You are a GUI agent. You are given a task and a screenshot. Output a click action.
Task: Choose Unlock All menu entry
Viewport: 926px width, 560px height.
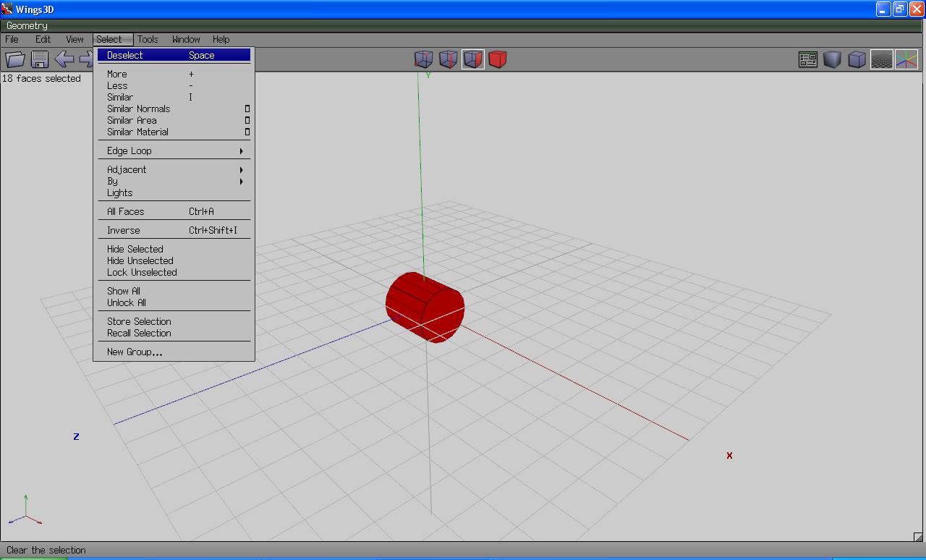[x=174, y=303]
